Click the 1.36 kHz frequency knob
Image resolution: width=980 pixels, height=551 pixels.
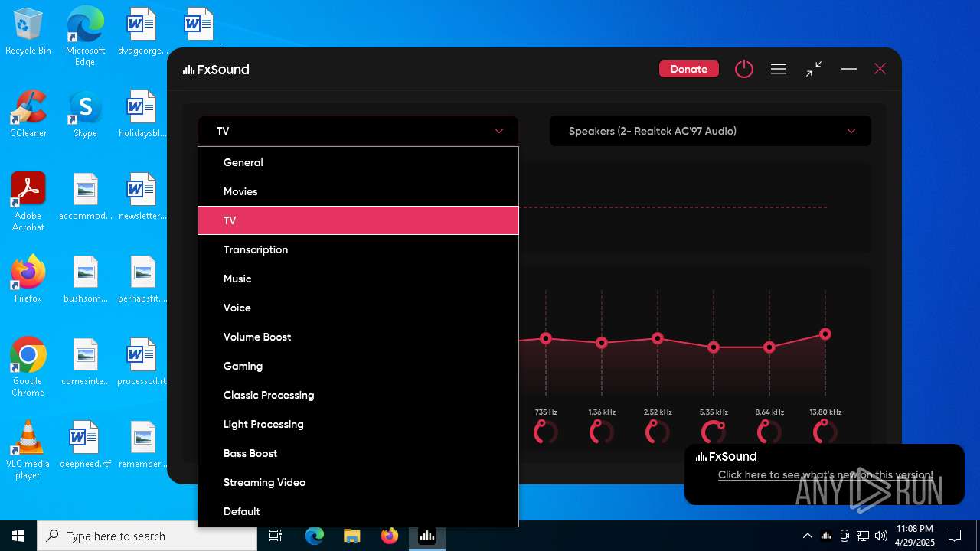point(602,432)
